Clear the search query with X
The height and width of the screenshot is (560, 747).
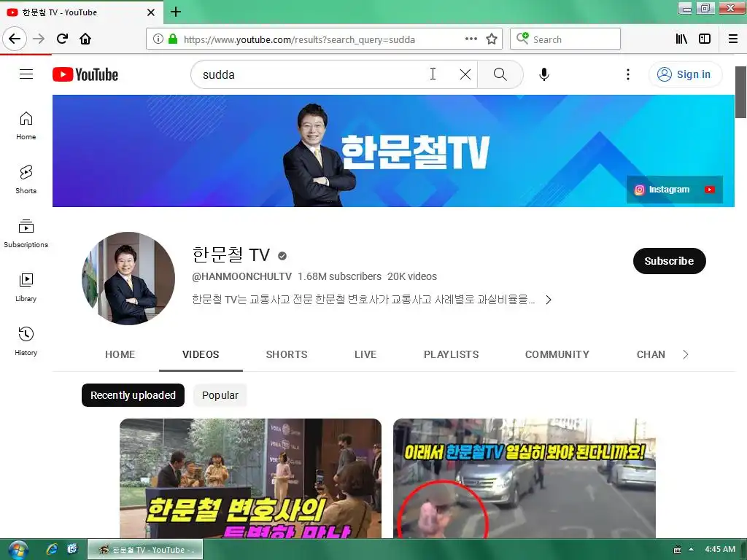(x=465, y=74)
